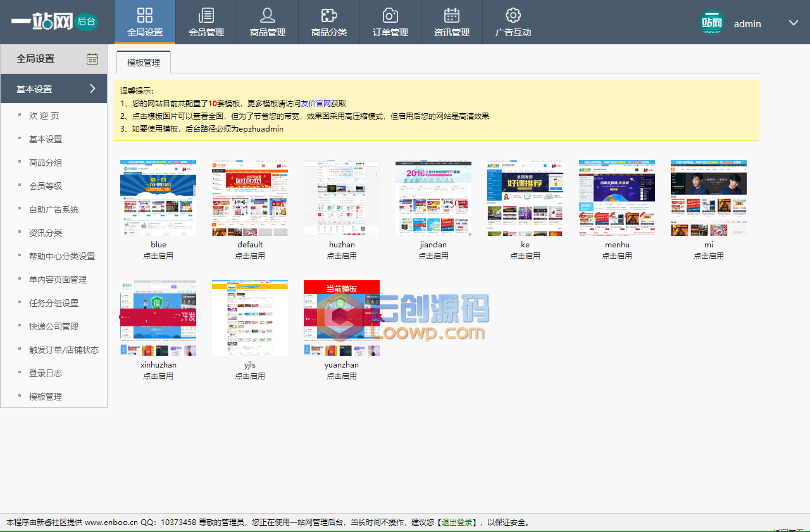Open 商品分组 sidebar item
Image resolution: width=810 pixels, height=532 pixels.
[x=46, y=163]
